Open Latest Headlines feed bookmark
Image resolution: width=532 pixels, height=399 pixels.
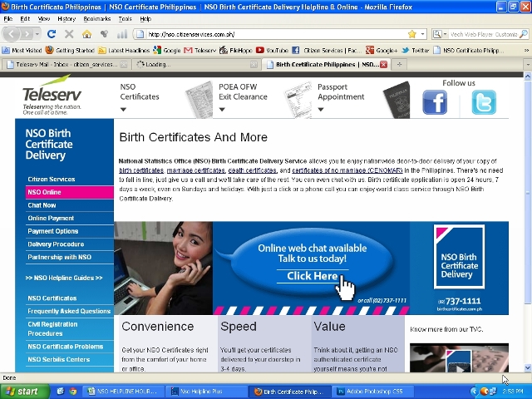(x=124, y=51)
